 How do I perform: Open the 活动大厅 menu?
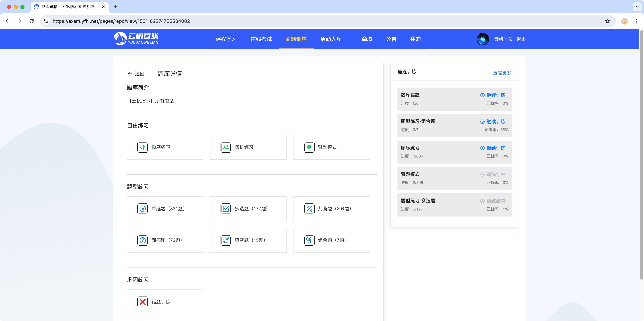[331, 39]
